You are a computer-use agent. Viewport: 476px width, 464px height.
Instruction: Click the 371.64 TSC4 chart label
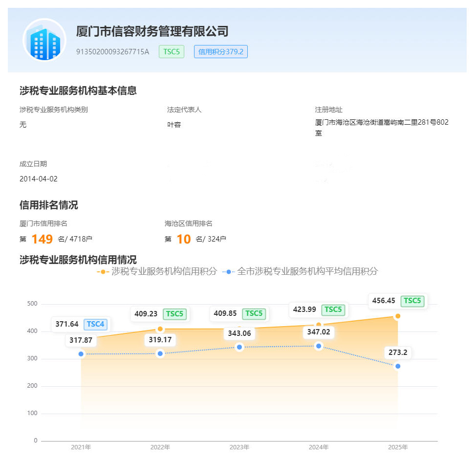coord(81,324)
